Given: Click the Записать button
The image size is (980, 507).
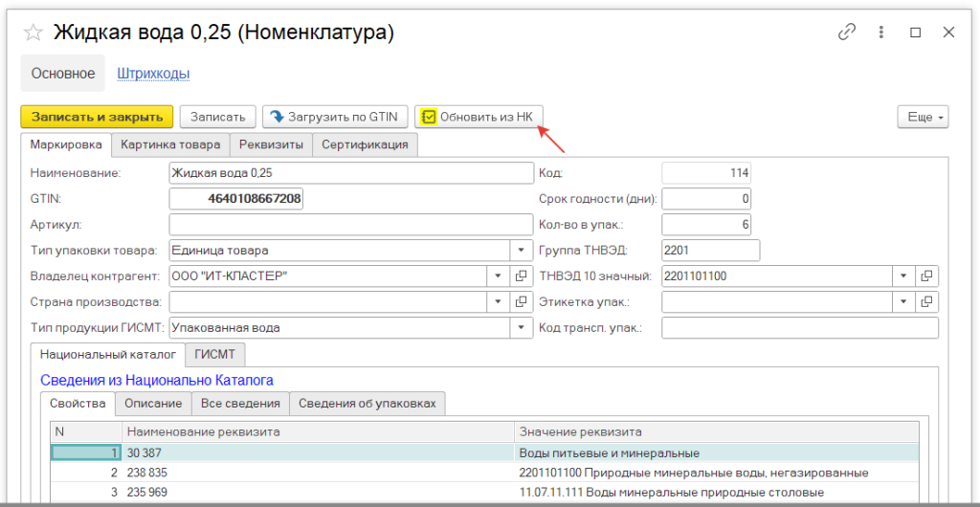Looking at the screenshot, I should (x=218, y=117).
